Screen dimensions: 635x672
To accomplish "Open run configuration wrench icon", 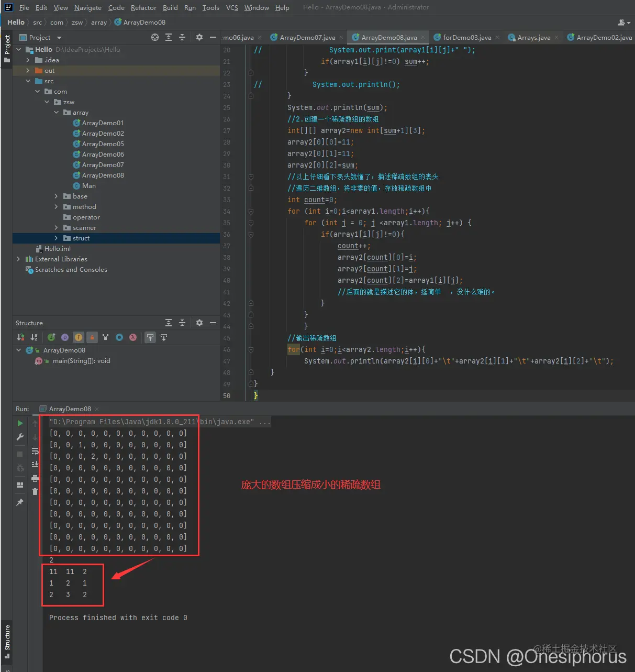I will point(20,437).
